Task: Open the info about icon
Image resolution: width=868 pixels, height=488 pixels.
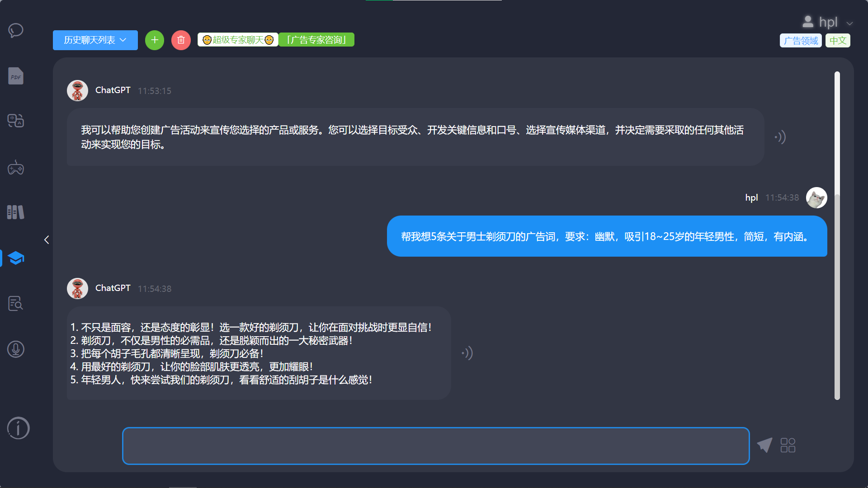Action: pos(18,428)
